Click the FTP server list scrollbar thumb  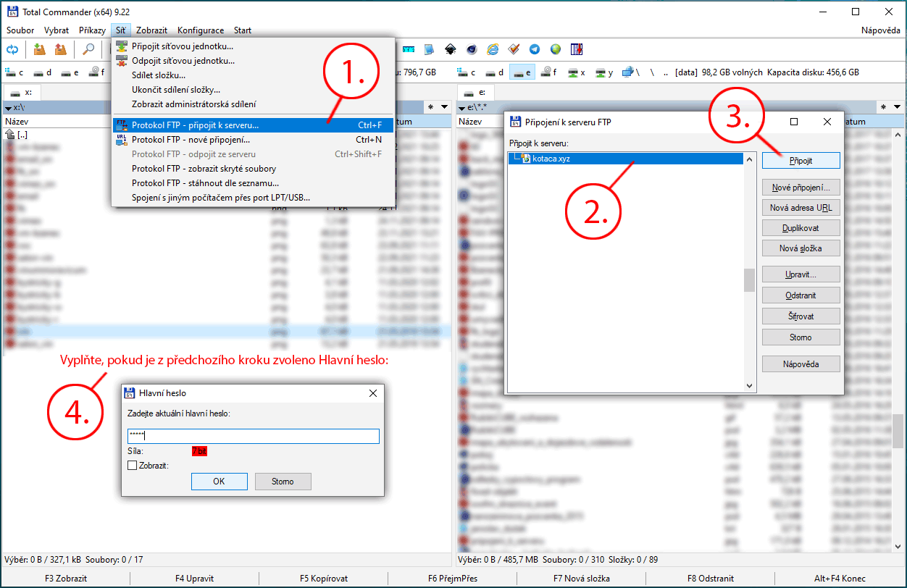tap(749, 280)
